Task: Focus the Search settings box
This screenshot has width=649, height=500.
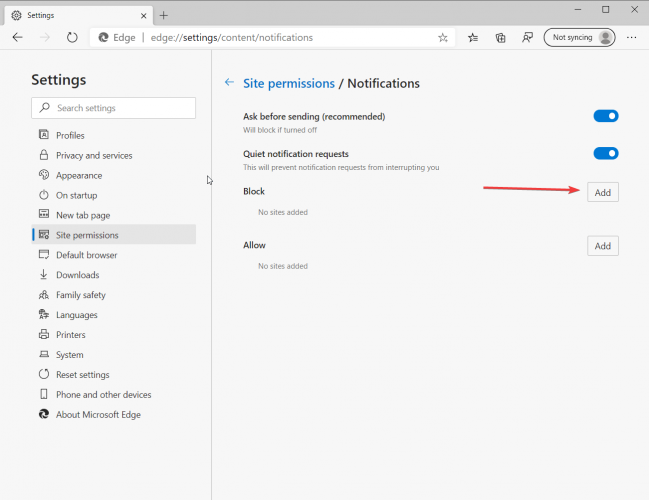Action: (x=113, y=108)
